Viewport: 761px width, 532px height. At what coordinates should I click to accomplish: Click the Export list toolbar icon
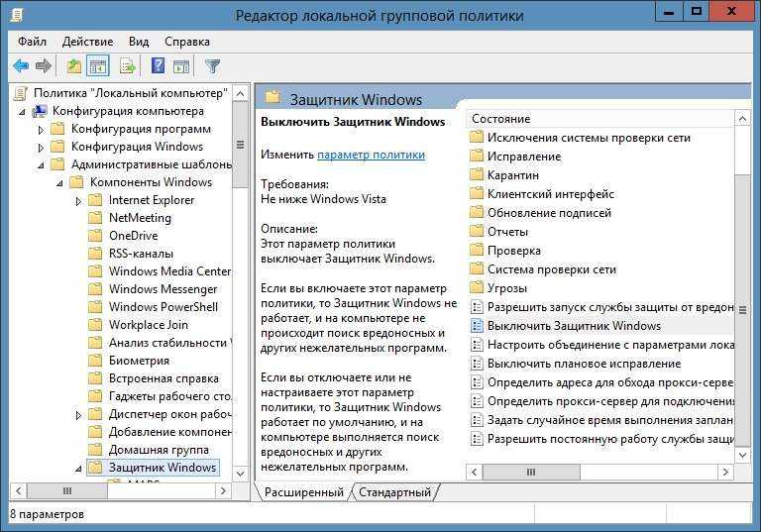(128, 65)
